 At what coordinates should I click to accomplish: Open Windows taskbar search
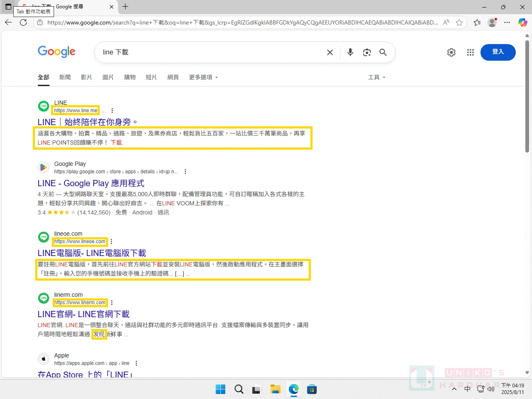click(239, 389)
